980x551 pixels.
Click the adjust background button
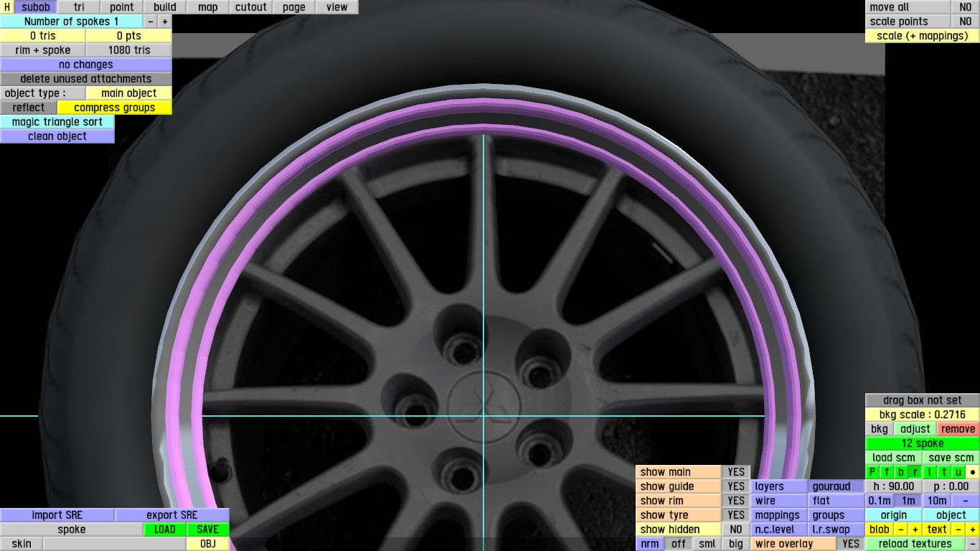coord(915,429)
